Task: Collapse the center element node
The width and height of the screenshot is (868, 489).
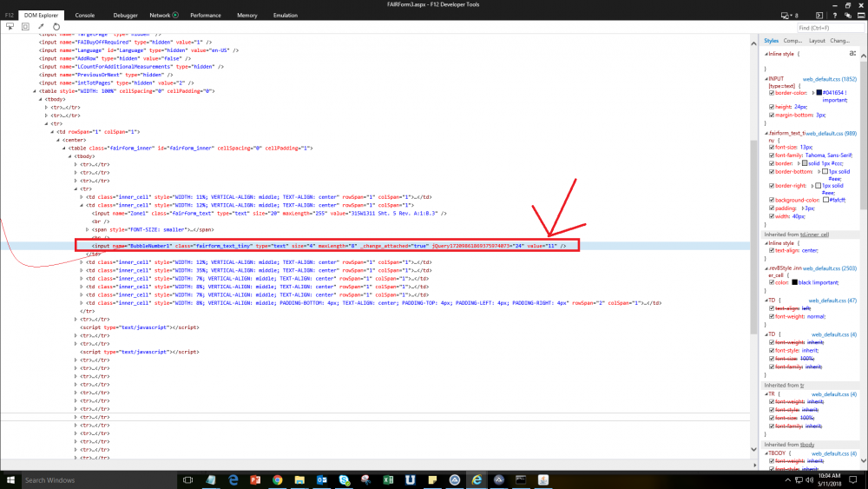Action: 57,140
